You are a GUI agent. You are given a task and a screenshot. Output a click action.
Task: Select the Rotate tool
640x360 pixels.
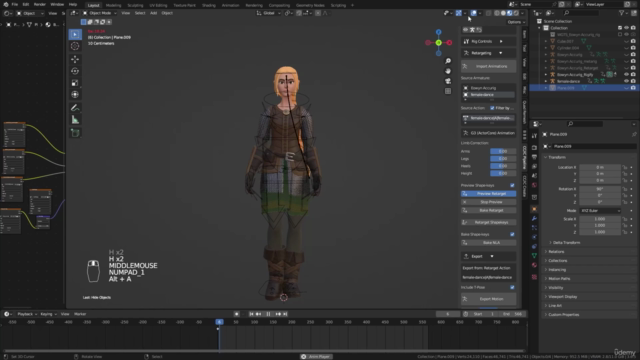coord(75,71)
